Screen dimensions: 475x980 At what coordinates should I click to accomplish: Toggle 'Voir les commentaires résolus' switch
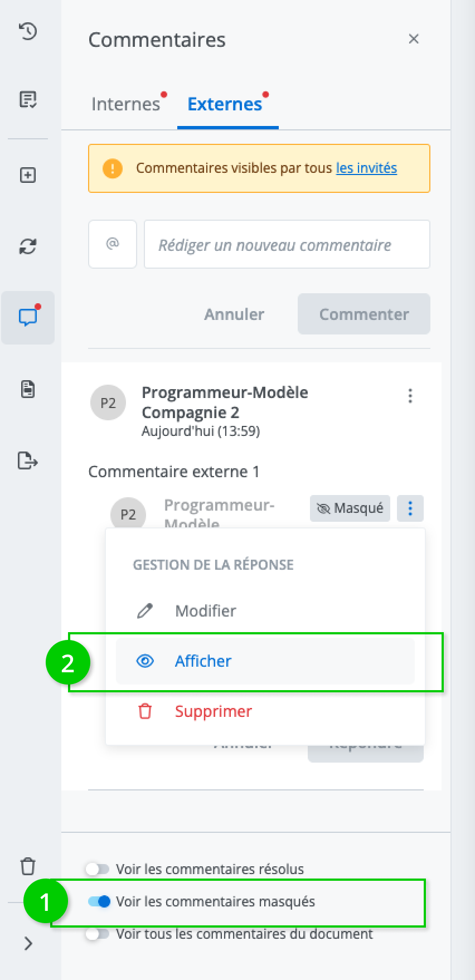click(x=98, y=869)
